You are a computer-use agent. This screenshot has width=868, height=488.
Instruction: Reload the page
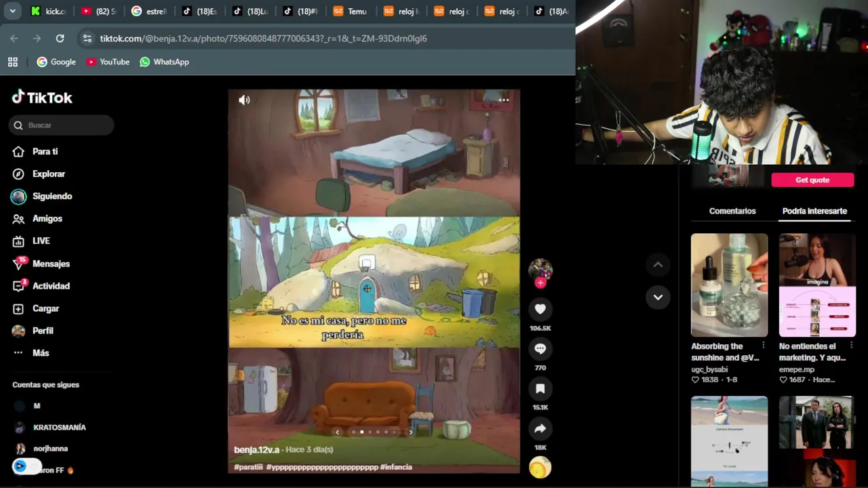(x=60, y=39)
